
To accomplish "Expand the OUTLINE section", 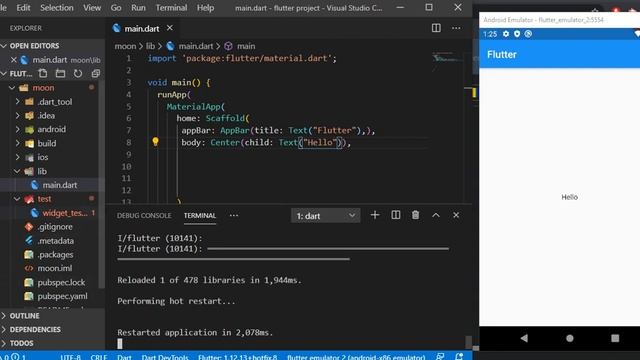I will point(4,316).
